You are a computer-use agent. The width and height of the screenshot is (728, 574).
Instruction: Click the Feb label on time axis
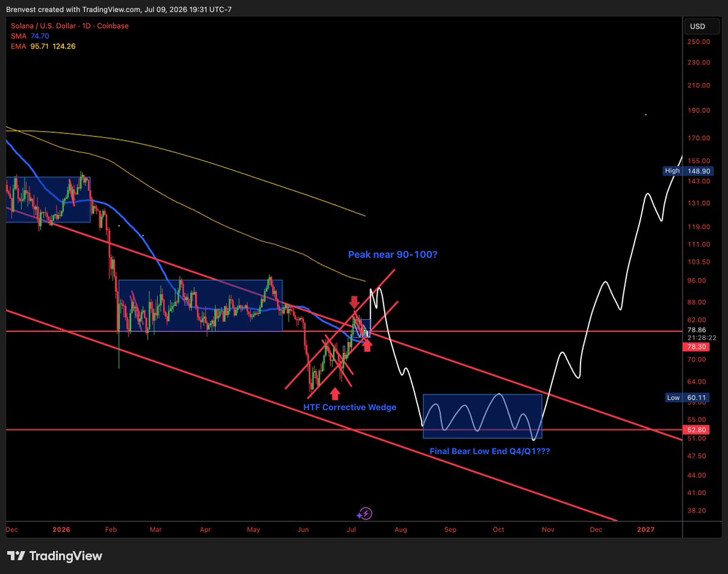point(111,530)
